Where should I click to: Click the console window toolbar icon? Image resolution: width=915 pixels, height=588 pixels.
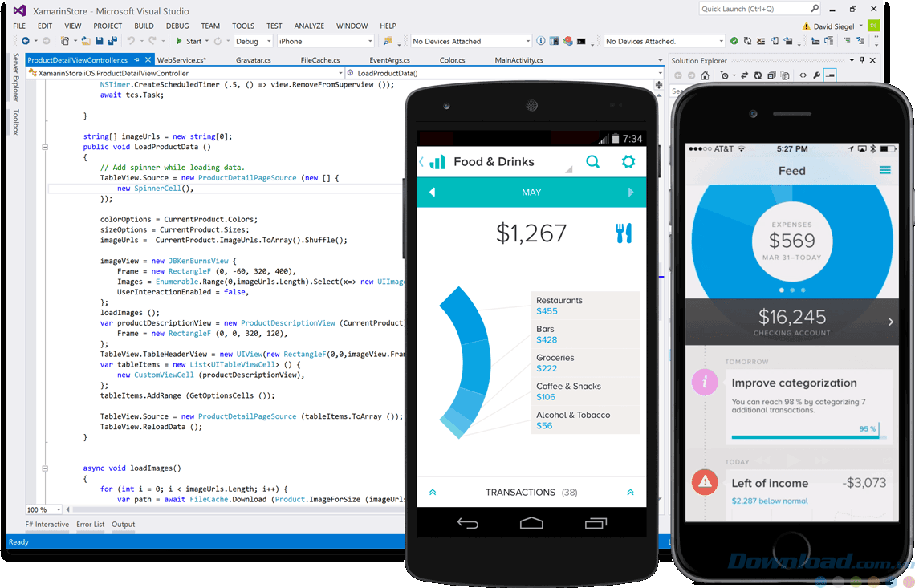pos(581,41)
